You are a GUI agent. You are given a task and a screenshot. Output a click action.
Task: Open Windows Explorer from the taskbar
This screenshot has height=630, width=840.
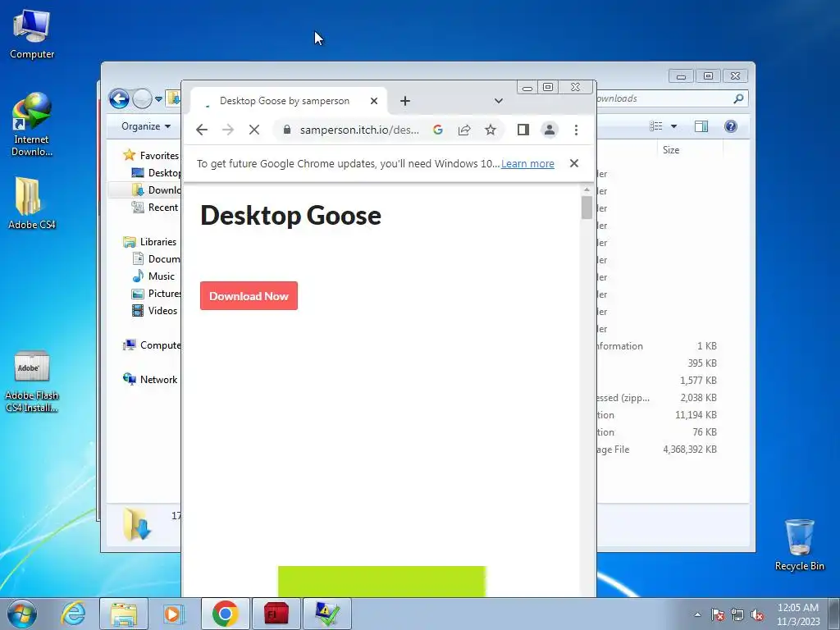[x=124, y=614]
